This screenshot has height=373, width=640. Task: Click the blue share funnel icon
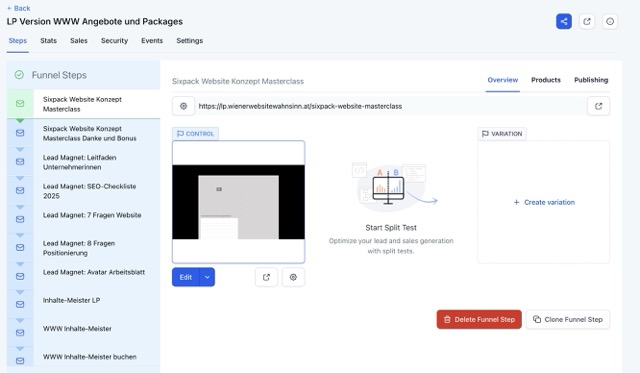[564, 22]
